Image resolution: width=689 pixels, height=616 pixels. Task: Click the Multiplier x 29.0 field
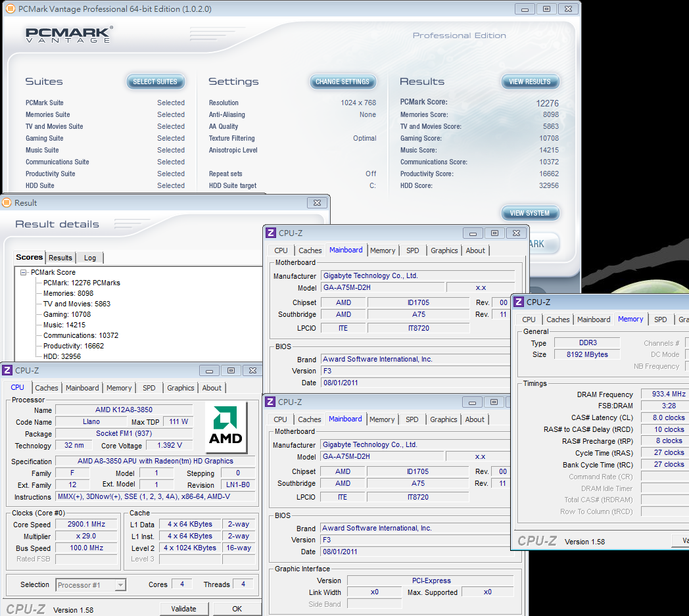click(x=87, y=536)
